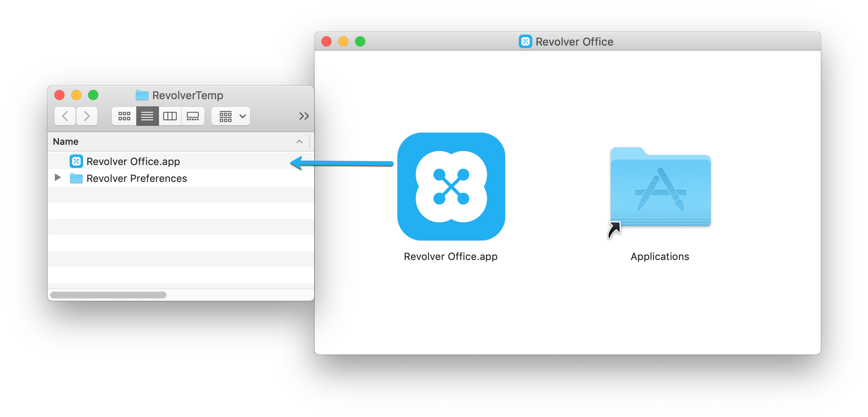Click the Revolver Office.app icon in list

pyautogui.click(x=76, y=161)
